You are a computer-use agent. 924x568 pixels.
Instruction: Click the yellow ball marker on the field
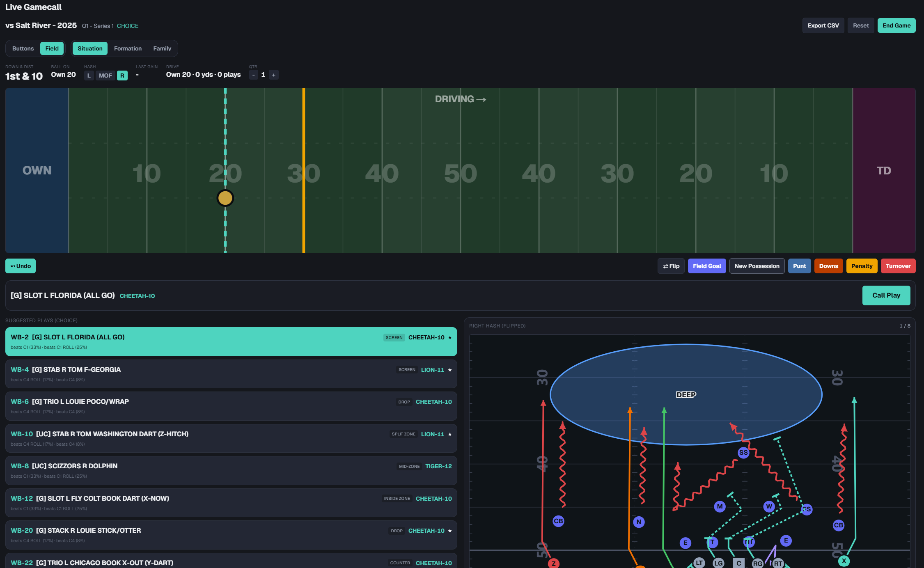[x=225, y=198]
